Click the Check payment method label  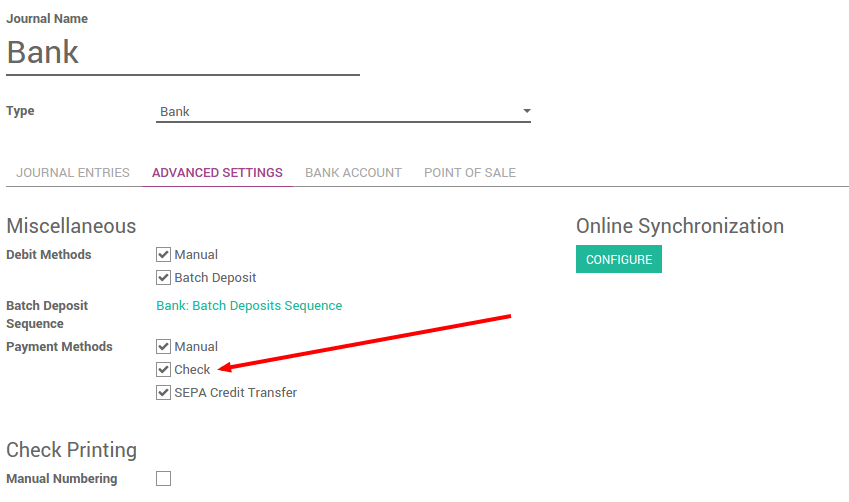[x=193, y=370]
